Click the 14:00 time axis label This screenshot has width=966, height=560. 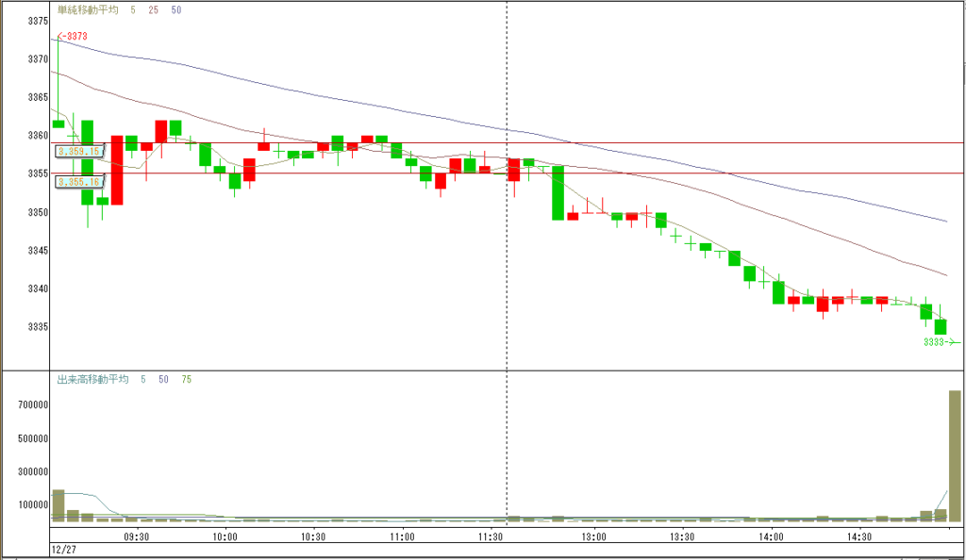(x=771, y=536)
